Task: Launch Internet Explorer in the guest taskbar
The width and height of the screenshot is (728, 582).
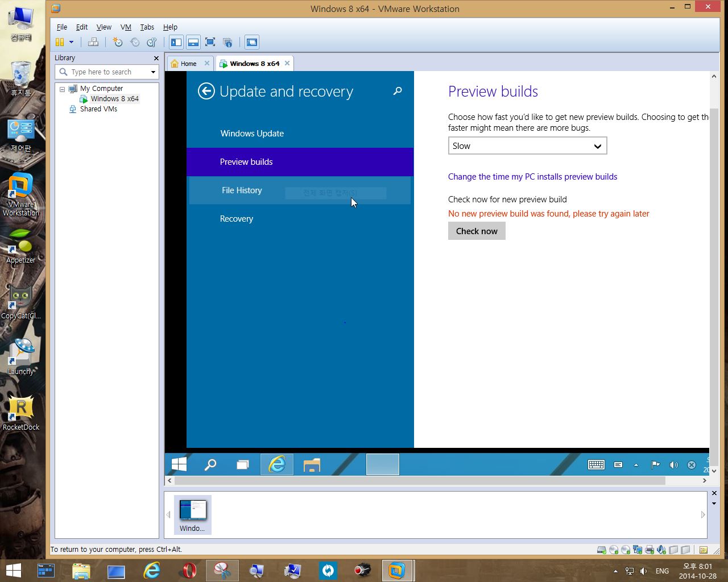Action: click(277, 464)
